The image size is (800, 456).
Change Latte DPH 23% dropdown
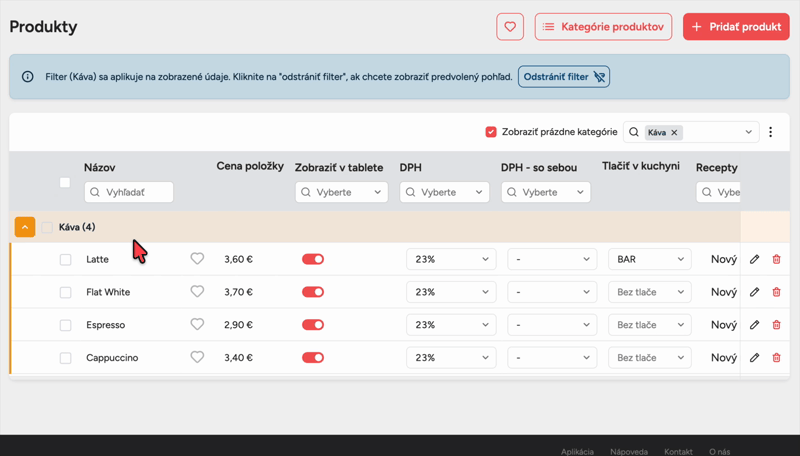[x=451, y=259]
